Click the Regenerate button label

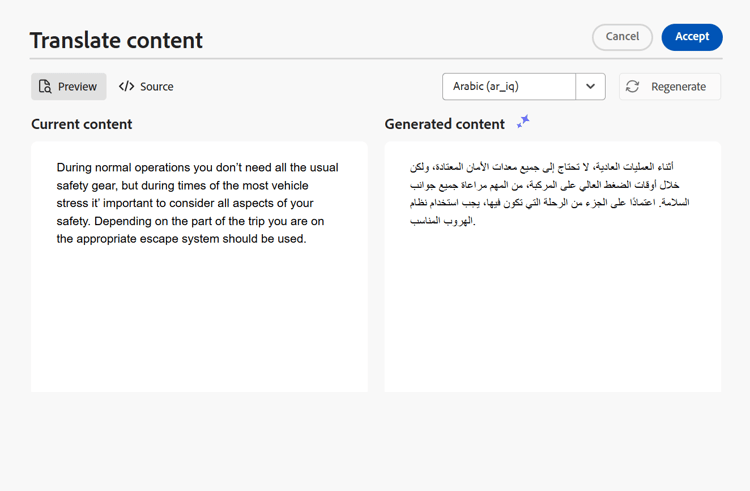click(678, 87)
